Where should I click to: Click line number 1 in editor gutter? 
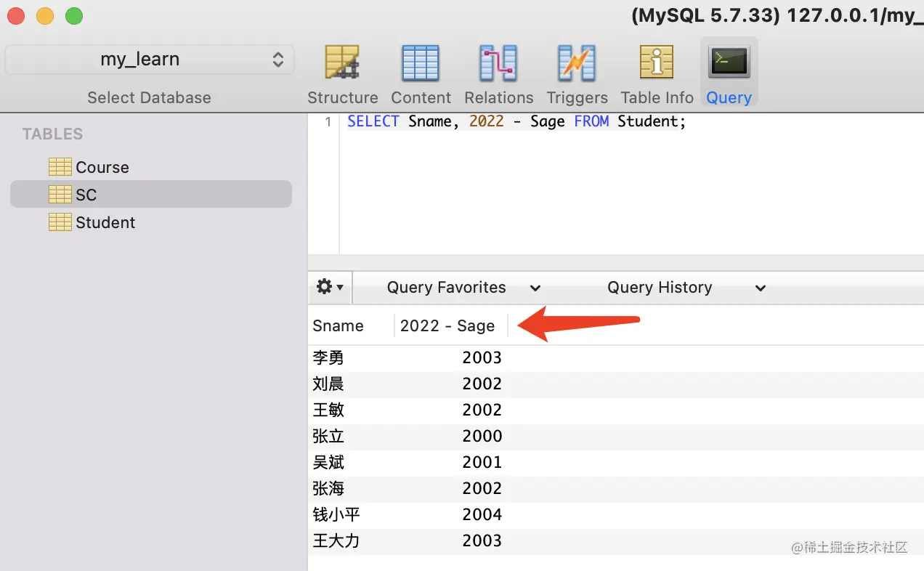click(x=328, y=122)
